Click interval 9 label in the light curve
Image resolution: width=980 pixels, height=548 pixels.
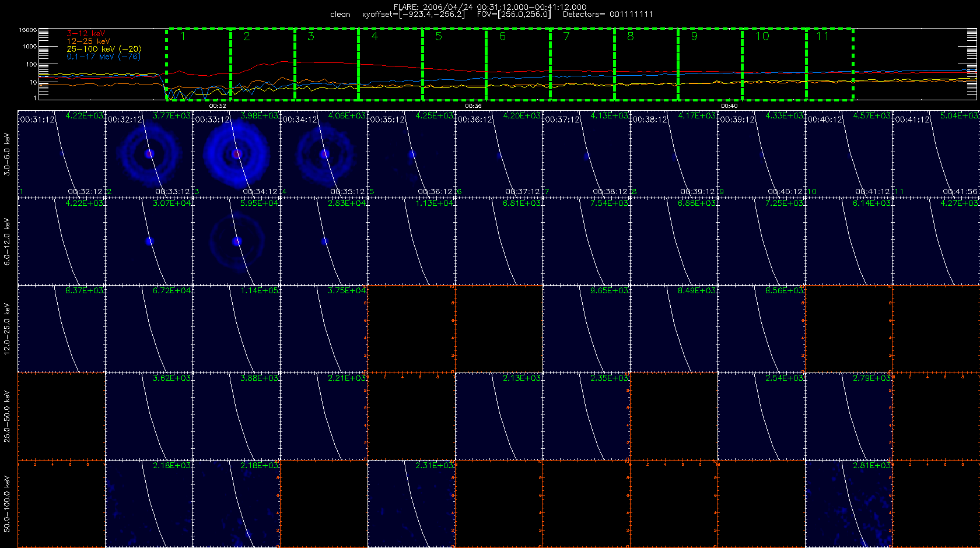694,36
